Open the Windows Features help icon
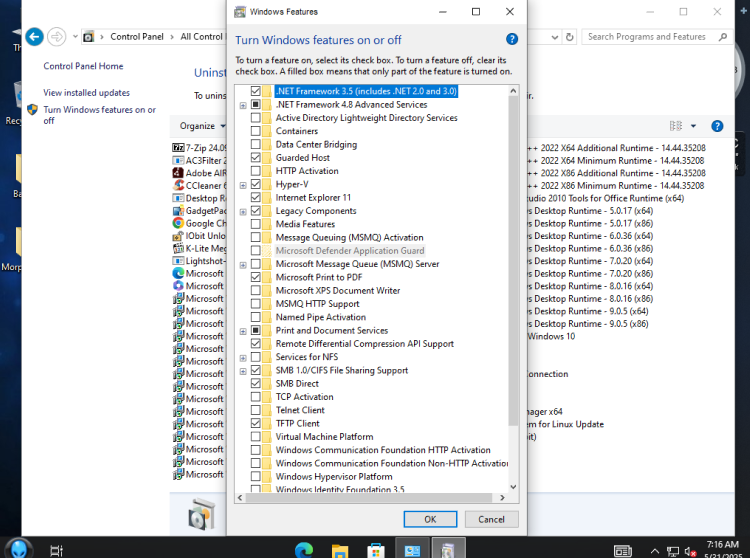 point(512,39)
